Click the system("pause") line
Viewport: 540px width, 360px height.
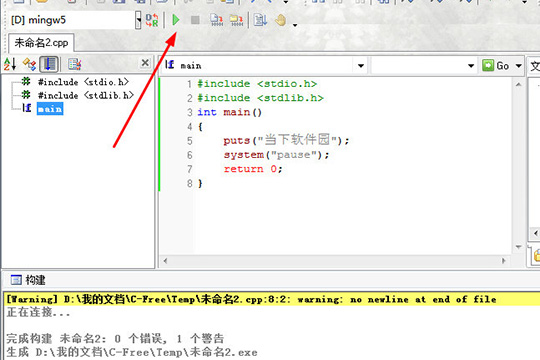(x=276, y=155)
